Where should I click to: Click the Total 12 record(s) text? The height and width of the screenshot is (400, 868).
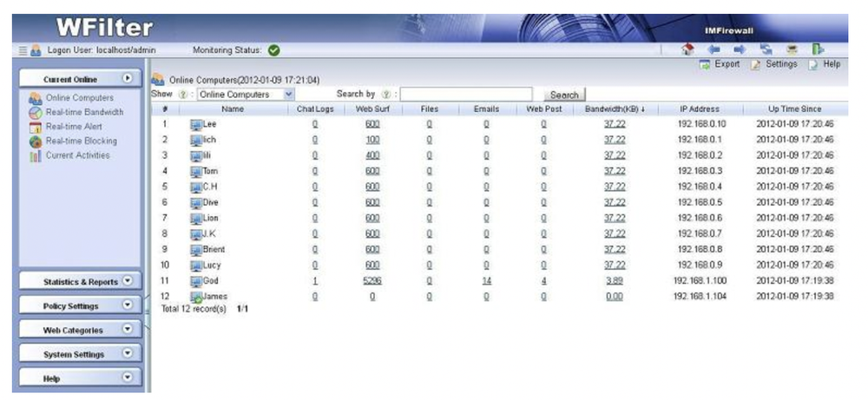pos(194,309)
